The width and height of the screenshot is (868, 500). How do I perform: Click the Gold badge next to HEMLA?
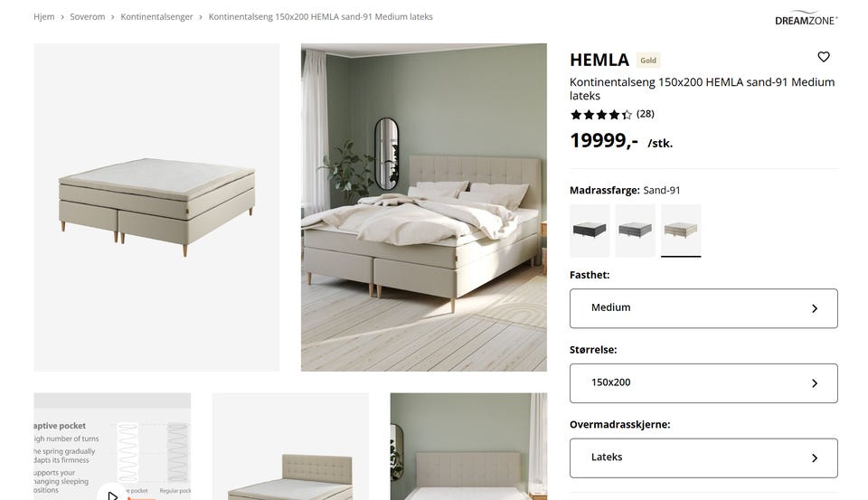(647, 61)
